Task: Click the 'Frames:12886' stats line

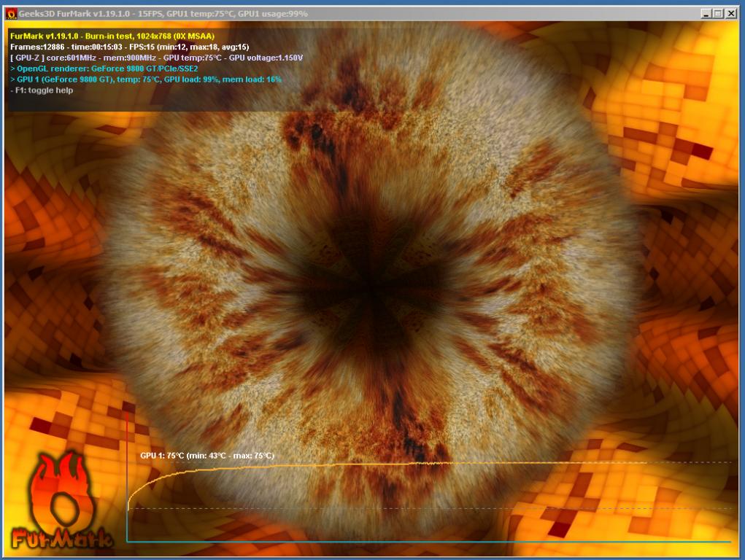Action: click(130, 47)
